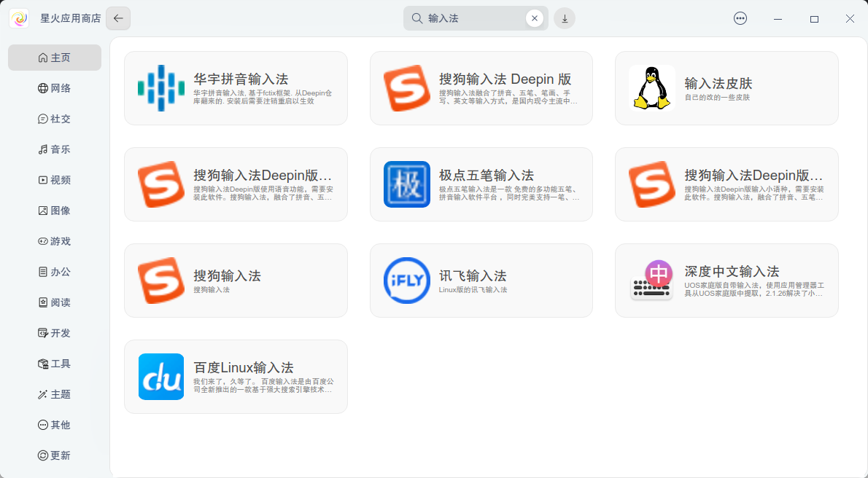Open the 工具 category
This screenshot has height=478, width=868.
(55, 363)
